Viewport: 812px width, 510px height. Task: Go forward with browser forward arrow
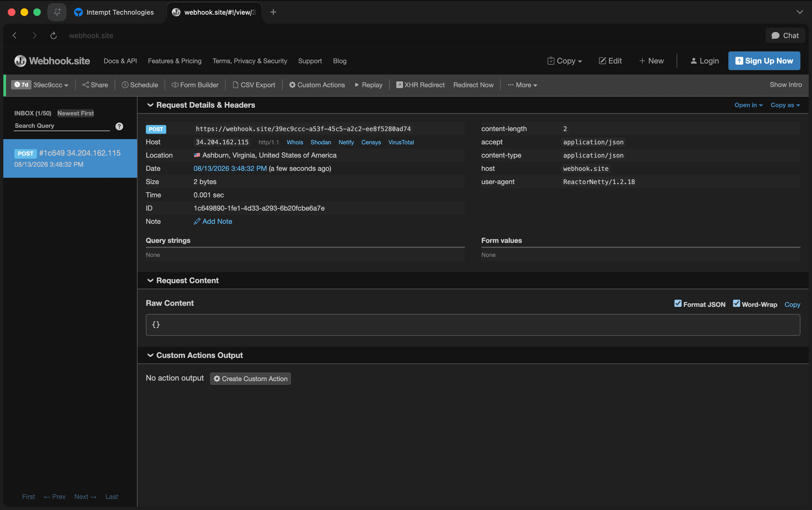click(35, 35)
